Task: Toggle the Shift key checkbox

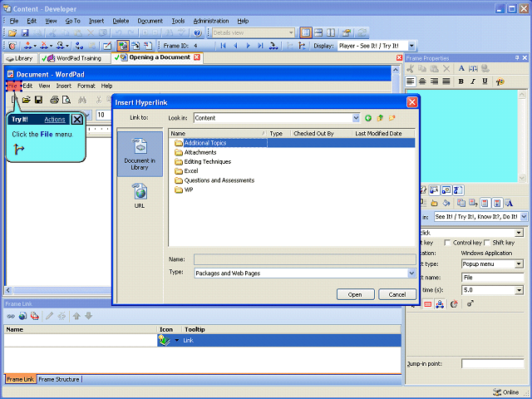Action: tap(487, 243)
